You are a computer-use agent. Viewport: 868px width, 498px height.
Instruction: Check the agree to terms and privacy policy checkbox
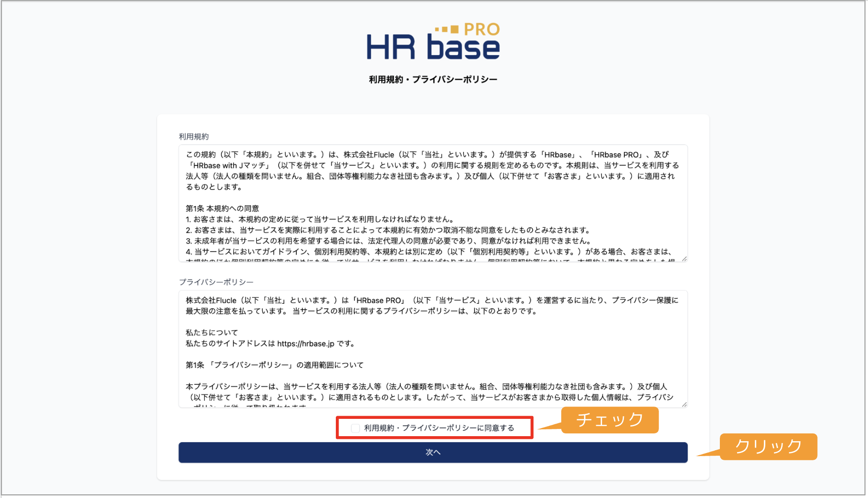tap(355, 428)
